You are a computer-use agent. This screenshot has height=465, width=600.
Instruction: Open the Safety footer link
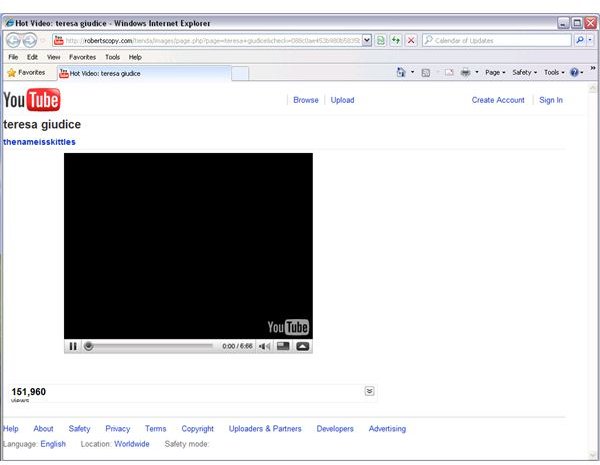click(x=79, y=429)
